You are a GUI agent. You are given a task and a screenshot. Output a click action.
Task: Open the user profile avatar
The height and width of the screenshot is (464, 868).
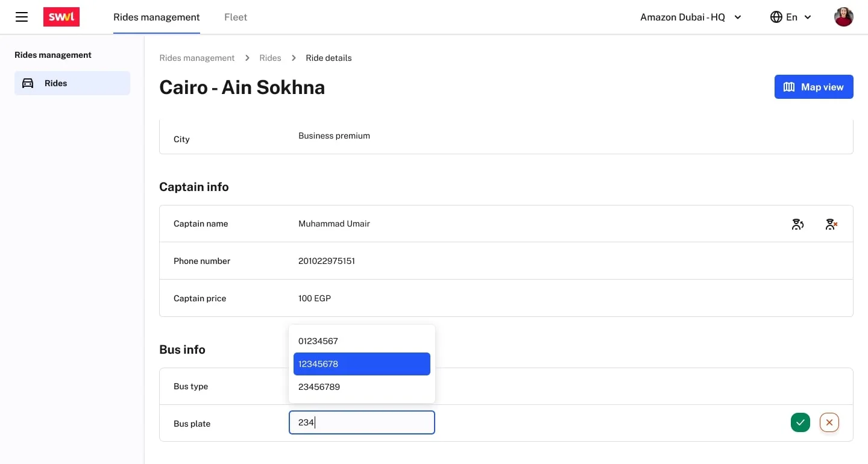(843, 17)
